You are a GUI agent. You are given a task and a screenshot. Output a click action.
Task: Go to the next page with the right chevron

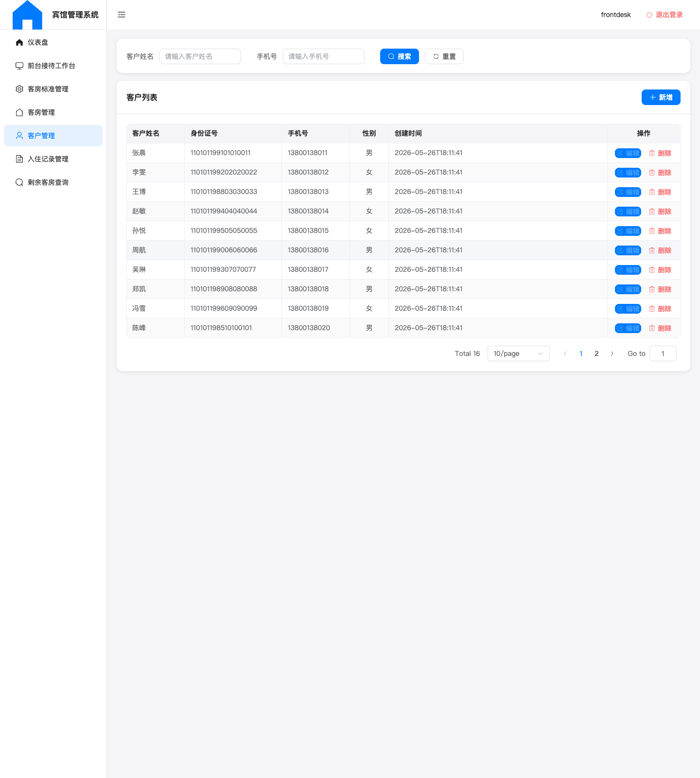[612, 354]
